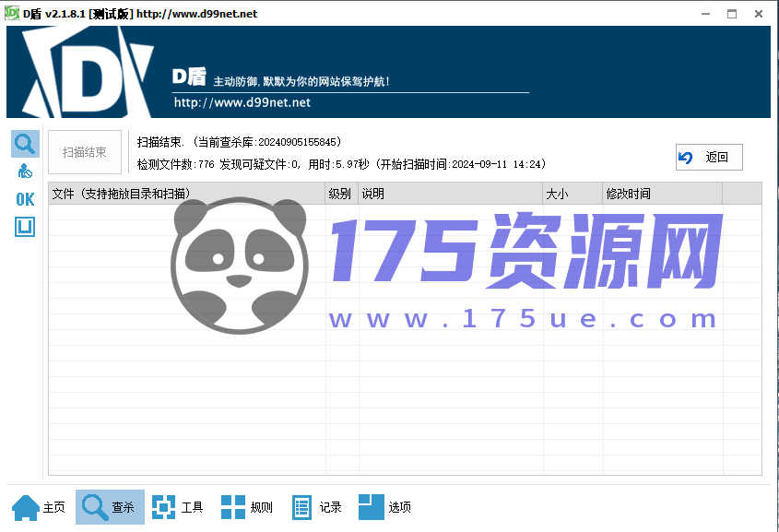Image resolution: width=779 pixels, height=532 pixels.
Task: Click the 发现可疑文件:0 status text
Action: [x=259, y=164]
